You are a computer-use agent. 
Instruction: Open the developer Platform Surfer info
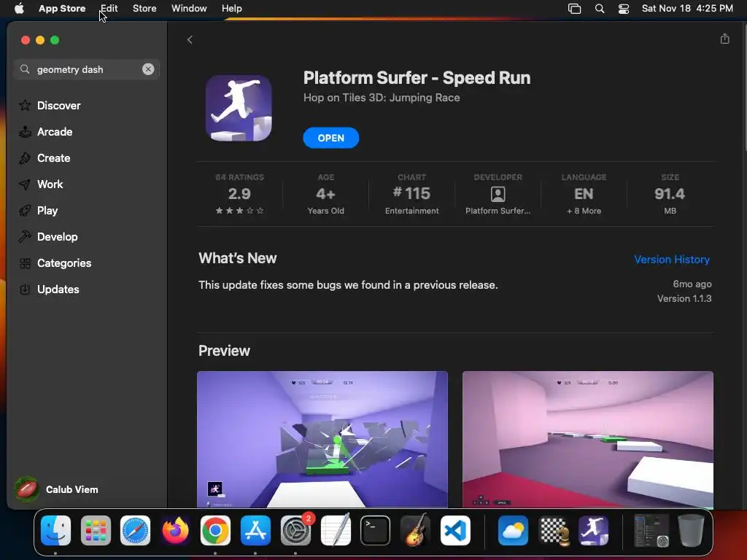click(x=498, y=194)
